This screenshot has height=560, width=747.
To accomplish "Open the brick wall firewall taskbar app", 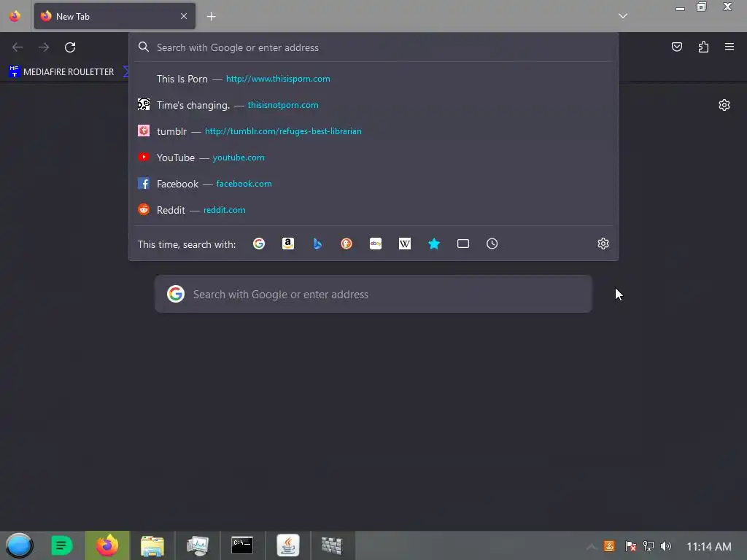I will (x=332, y=545).
